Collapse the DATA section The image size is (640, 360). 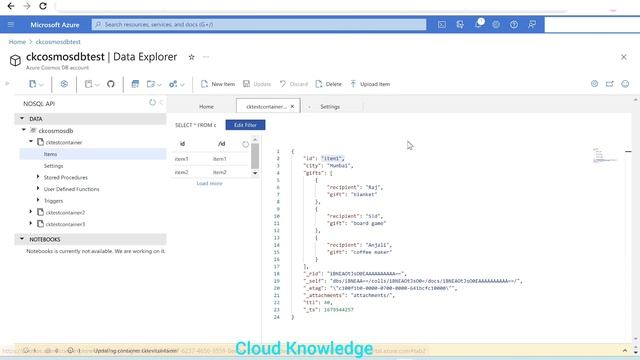pyautogui.click(x=22, y=118)
